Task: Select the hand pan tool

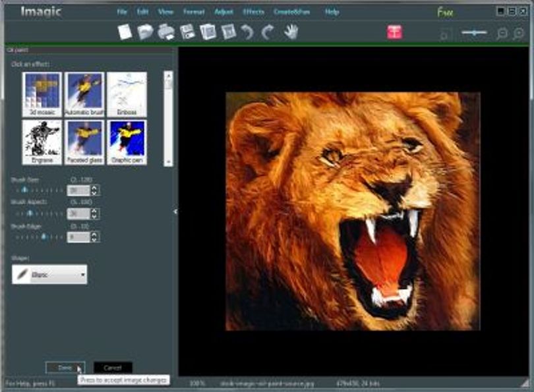Action: 291,32
